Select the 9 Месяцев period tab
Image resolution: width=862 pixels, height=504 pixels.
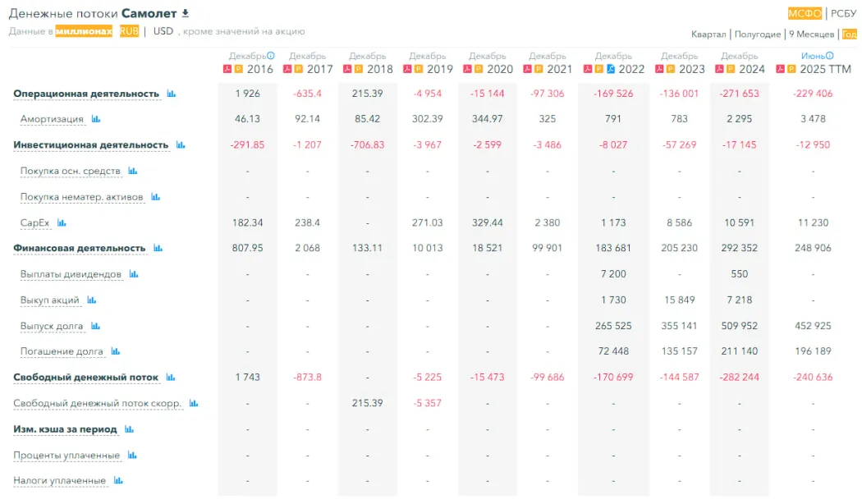click(x=811, y=34)
